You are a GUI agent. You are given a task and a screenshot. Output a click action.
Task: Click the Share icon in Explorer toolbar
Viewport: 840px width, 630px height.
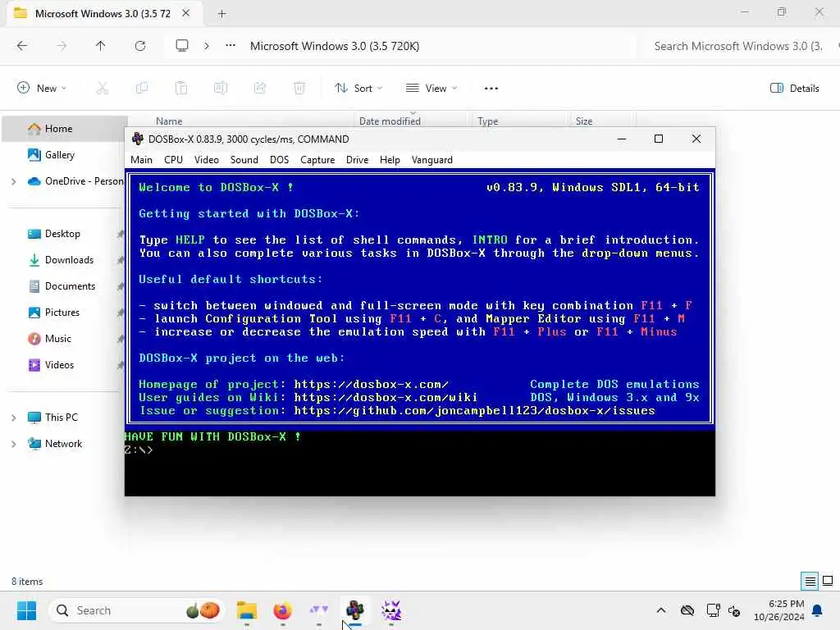click(260, 88)
